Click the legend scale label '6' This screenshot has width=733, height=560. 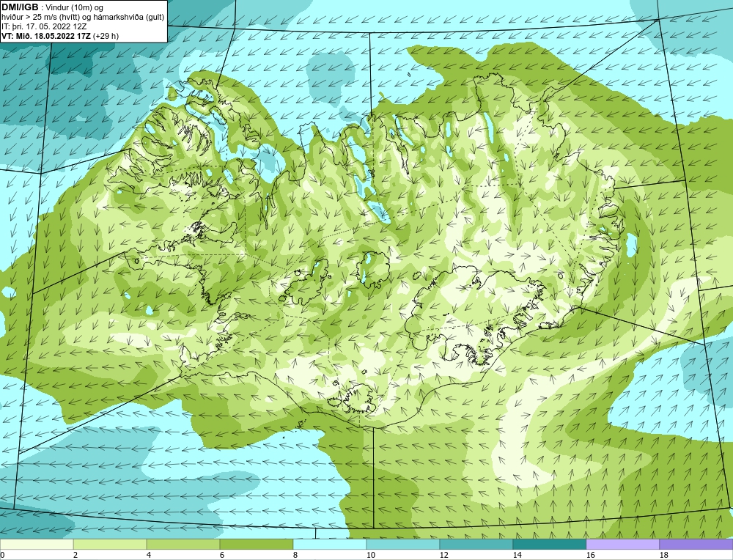221,556
